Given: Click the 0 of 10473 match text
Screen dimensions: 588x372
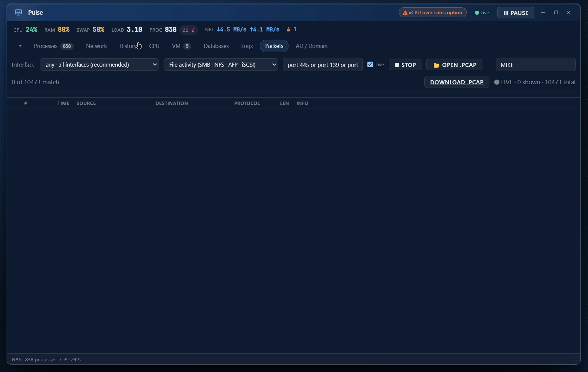Looking at the screenshot, I should point(35,82).
